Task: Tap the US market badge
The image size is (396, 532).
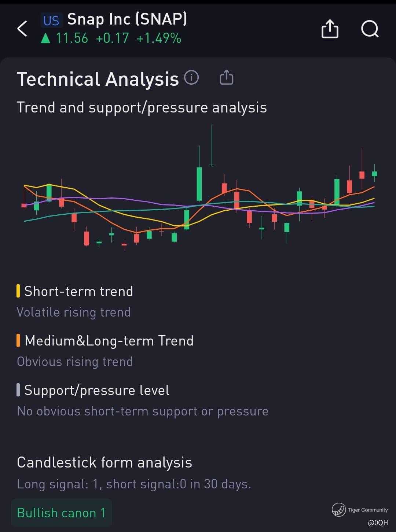Action: click(x=51, y=21)
